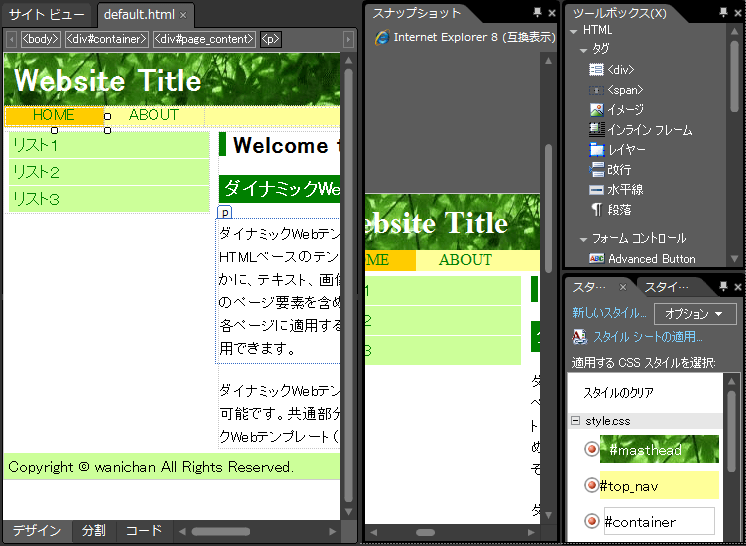Collapse the HTML group in toolbox
This screenshot has height=546, width=746.
[x=574, y=31]
